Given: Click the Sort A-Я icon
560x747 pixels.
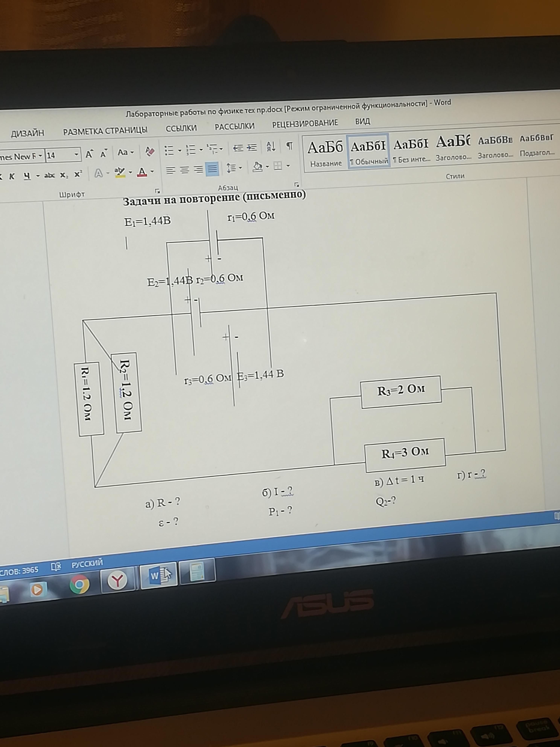Looking at the screenshot, I should 271,147.
